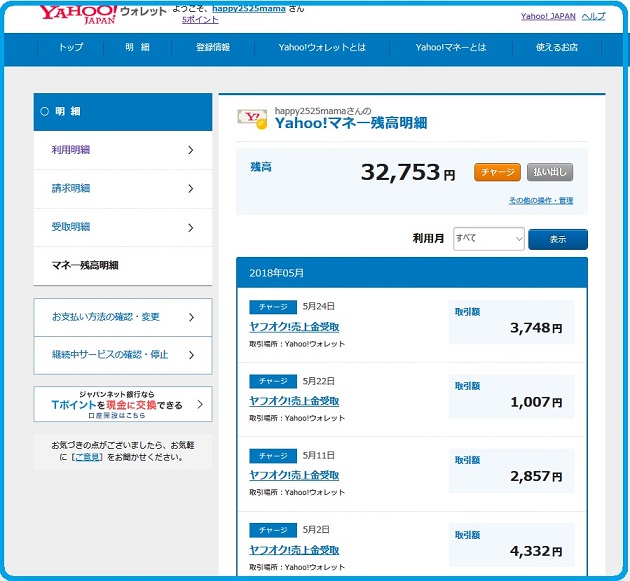Click the 1,007円 transaction amount
Image resolution: width=630 pixels, height=581 pixels.
[536, 402]
